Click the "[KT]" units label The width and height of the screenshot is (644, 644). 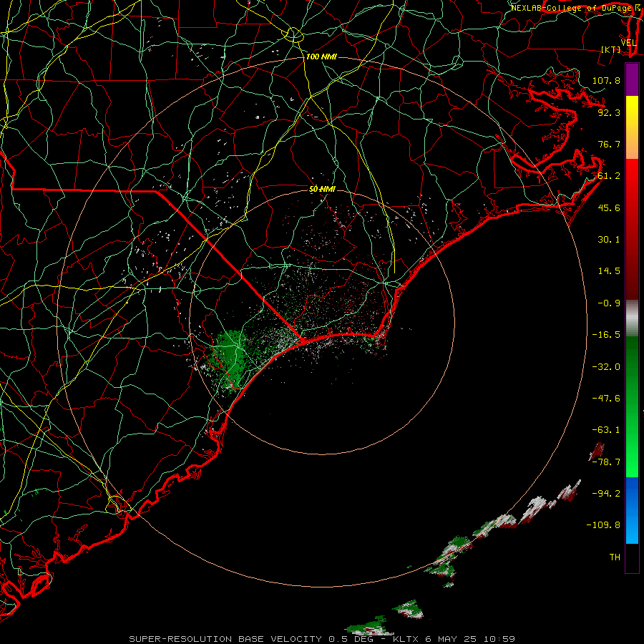611,49
